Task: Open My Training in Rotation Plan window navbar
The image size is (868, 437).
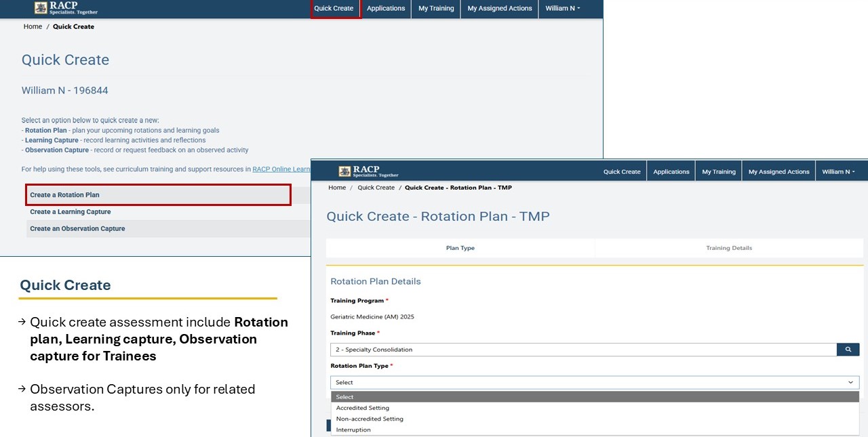Action: pos(719,171)
